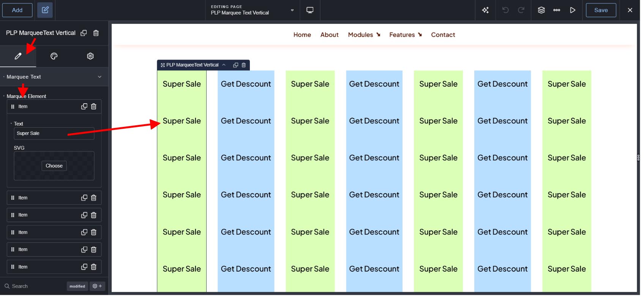
Task: Delete the second Item in the list
Action: click(x=94, y=198)
